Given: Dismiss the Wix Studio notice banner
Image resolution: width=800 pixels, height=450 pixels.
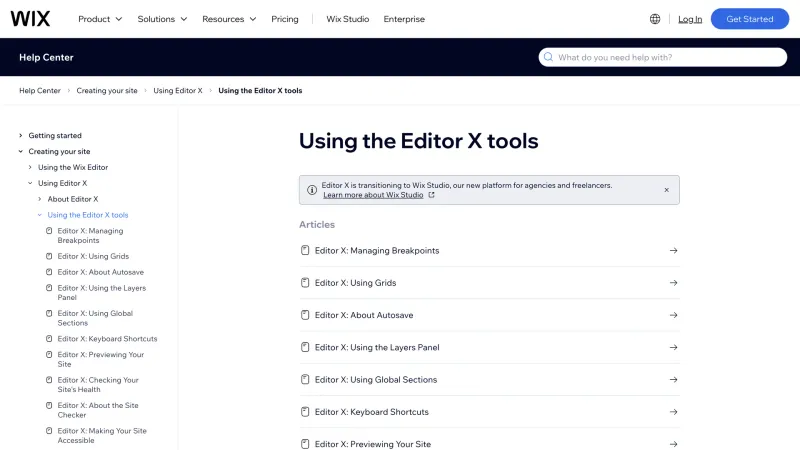Looking at the screenshot, I should 666,190.
